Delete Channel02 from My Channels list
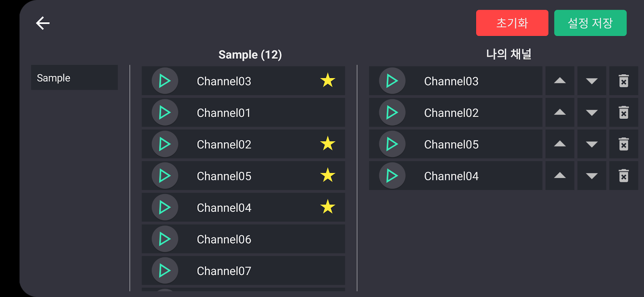 [624, 112]
